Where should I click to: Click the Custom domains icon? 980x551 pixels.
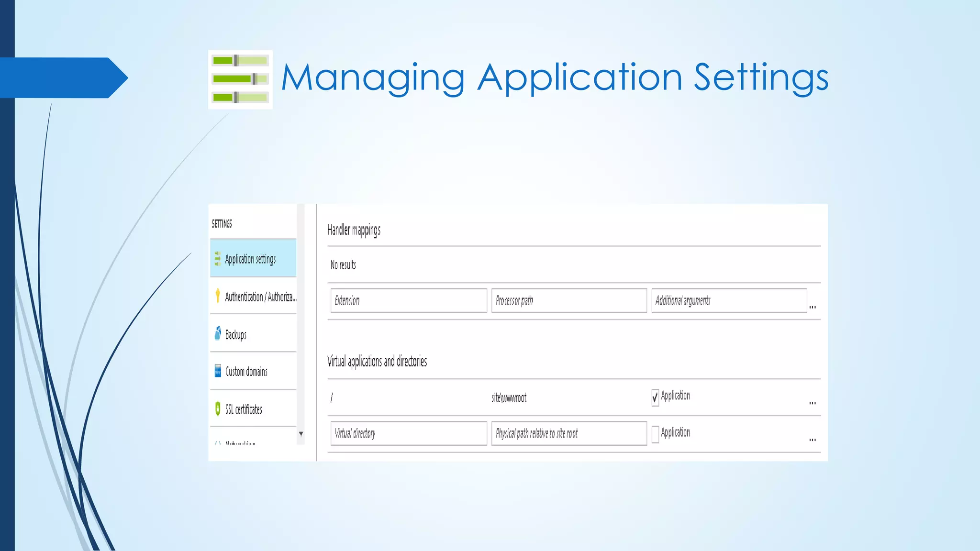[218, 371]
